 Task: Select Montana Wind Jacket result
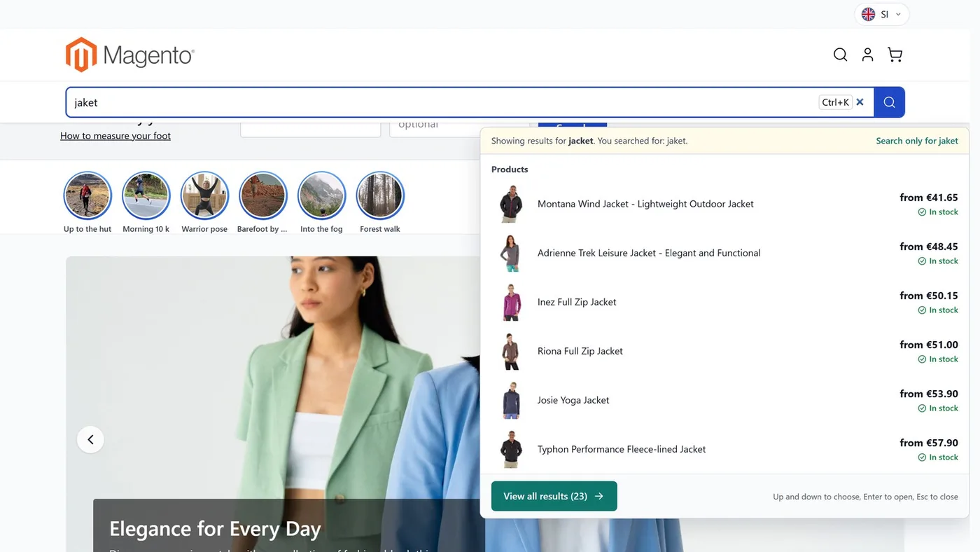point(724,204)
